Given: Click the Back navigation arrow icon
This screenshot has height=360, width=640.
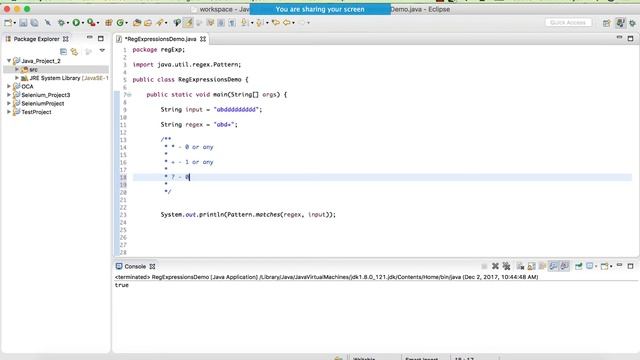Looking at the screenshot, I should [x=287, y=23].
